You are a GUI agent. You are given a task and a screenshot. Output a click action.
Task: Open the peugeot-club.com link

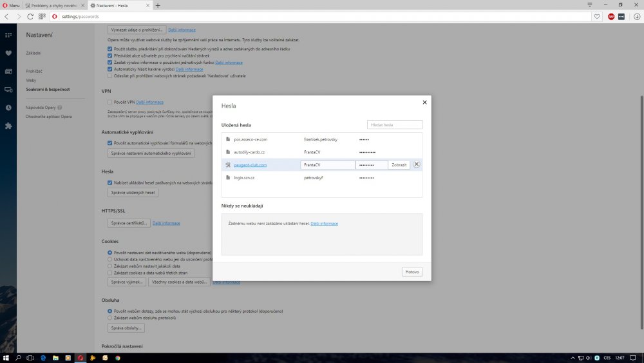click(250, 165)
